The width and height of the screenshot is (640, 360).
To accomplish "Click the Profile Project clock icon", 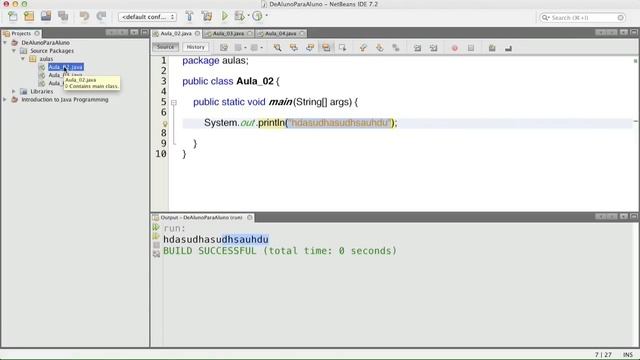I will pos(257,16).
